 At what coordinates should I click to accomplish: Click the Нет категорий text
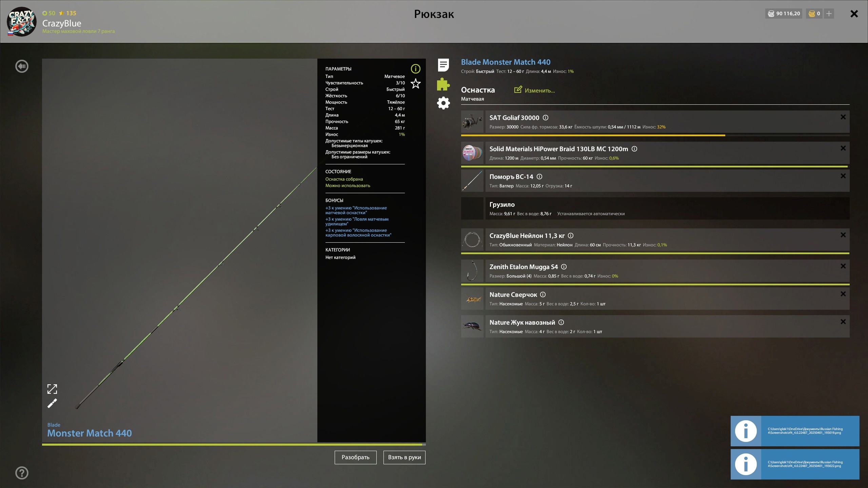(x=340, y=257)
